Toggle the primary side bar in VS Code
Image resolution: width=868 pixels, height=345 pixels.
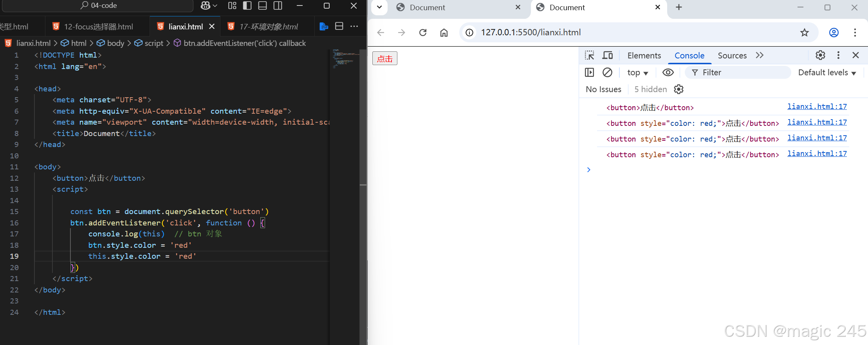point(247,5)
